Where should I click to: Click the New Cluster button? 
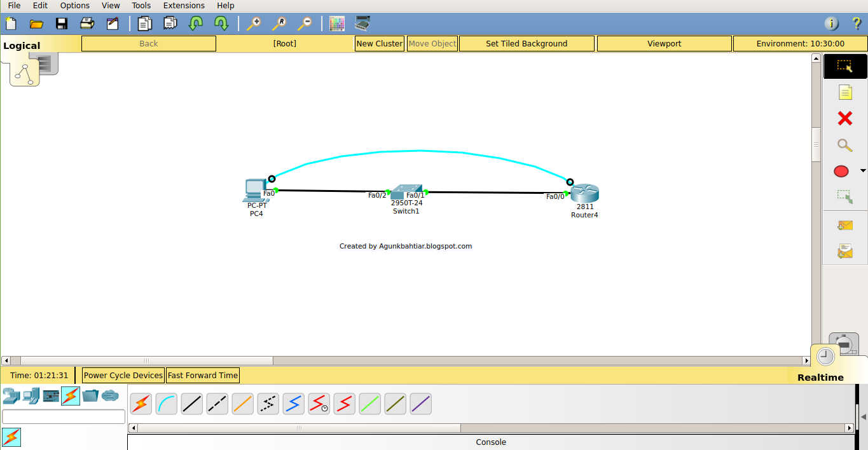[379, 43]
